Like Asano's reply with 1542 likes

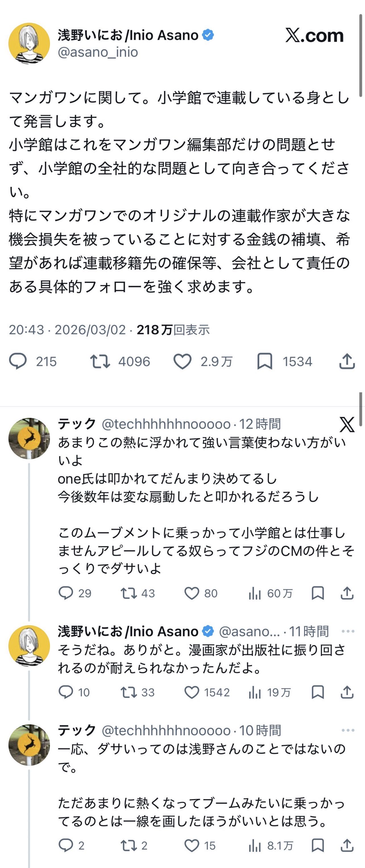pos(192,692)
